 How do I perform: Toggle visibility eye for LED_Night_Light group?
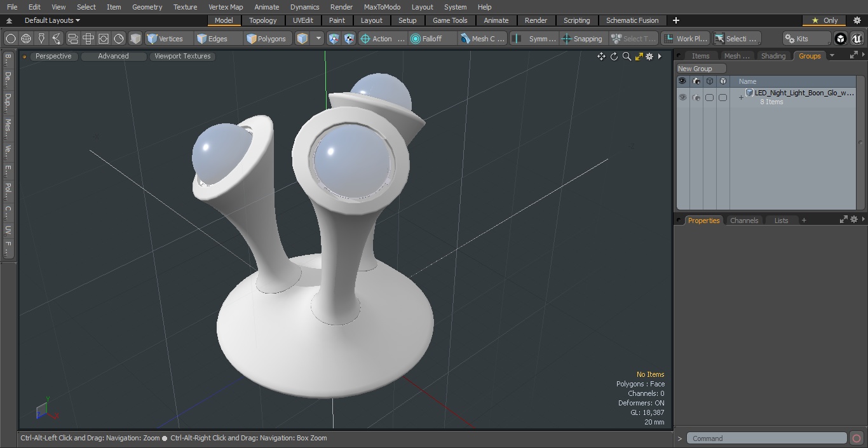point(682,97)
